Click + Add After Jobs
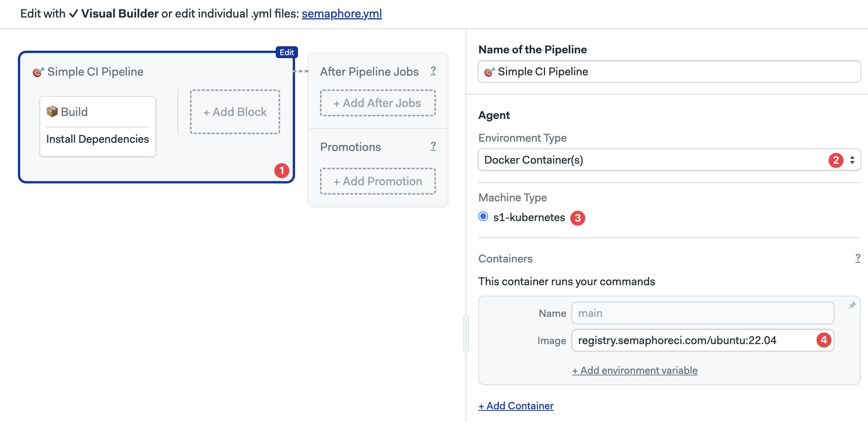This screenshot has height=422, width=868. pyautogui.click(x=378, y=103)
